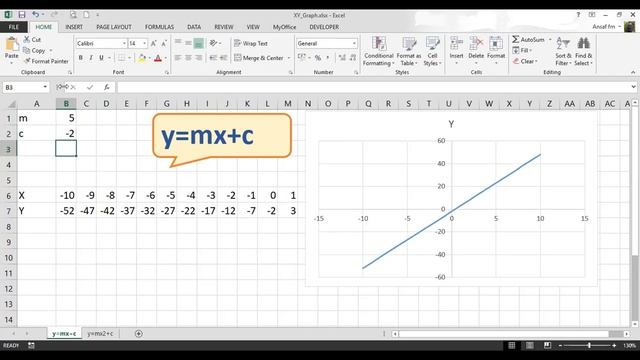Click the Copy command

tap(35, 51)
